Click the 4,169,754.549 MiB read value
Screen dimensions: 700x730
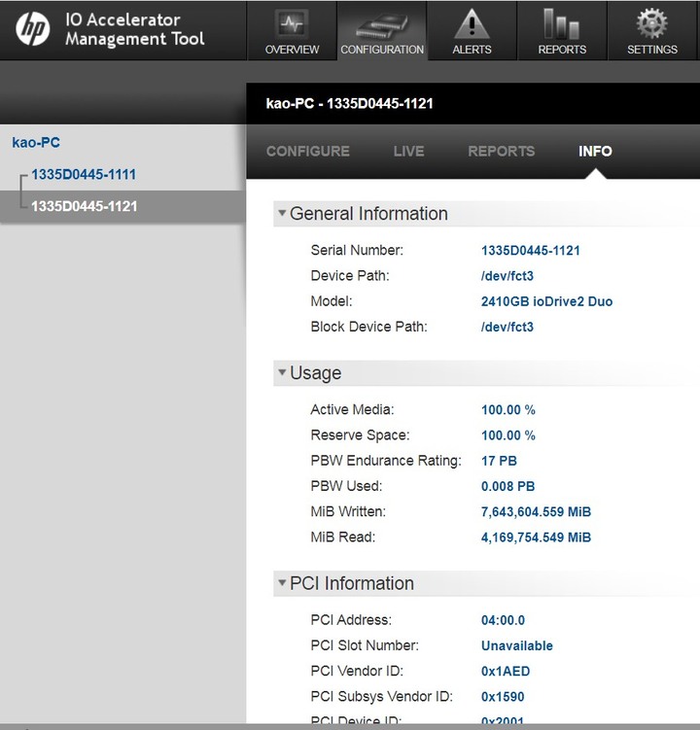pyautogui.click(x=536, y=538)
